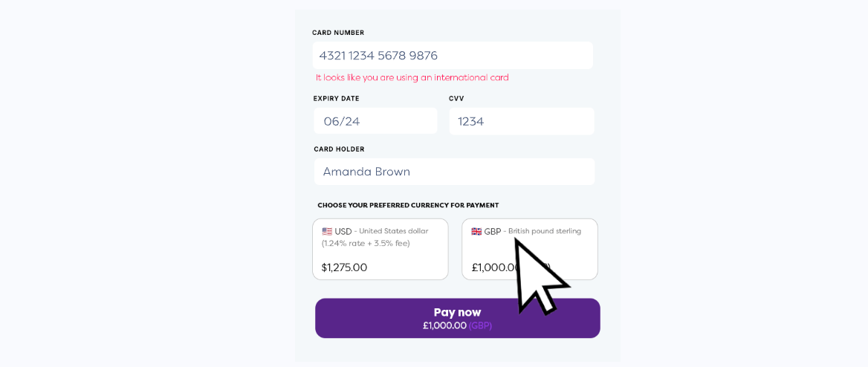The width and height of the screenshot is (868, 367).
Task: Click the "United States dollar" label
Action: click(394, 231)
